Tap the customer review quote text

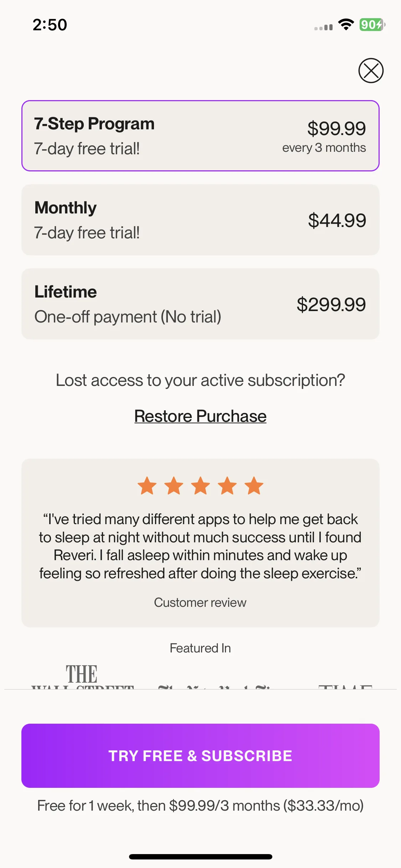(200, 546)
